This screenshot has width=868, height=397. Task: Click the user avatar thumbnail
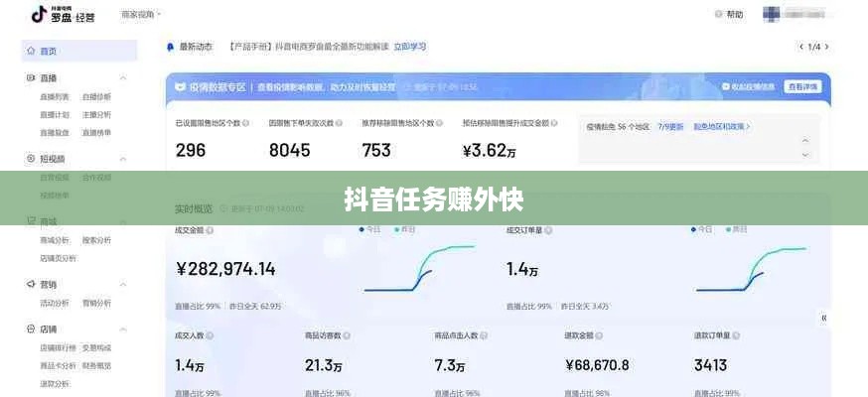(x=771, y=14)
